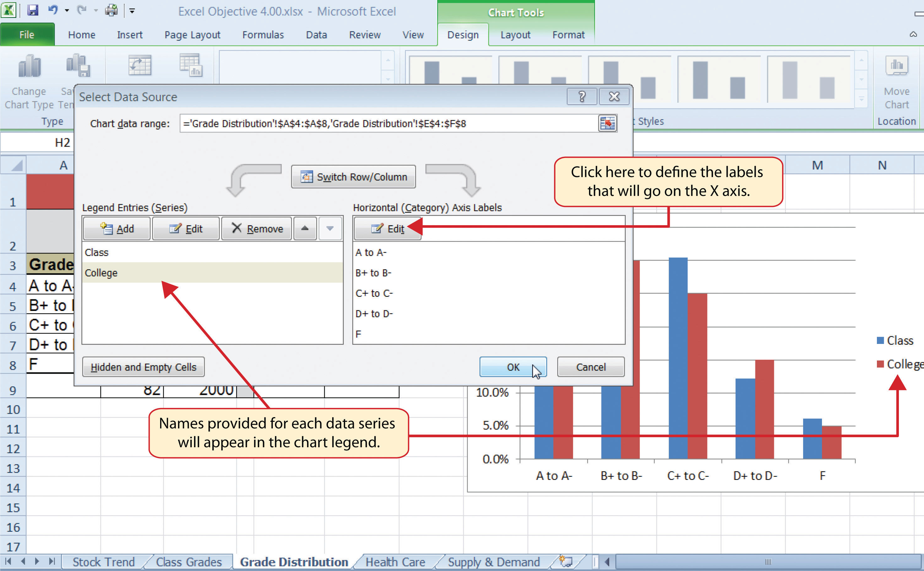
Task: Remove the selected data series
Action: coord(257,228)
